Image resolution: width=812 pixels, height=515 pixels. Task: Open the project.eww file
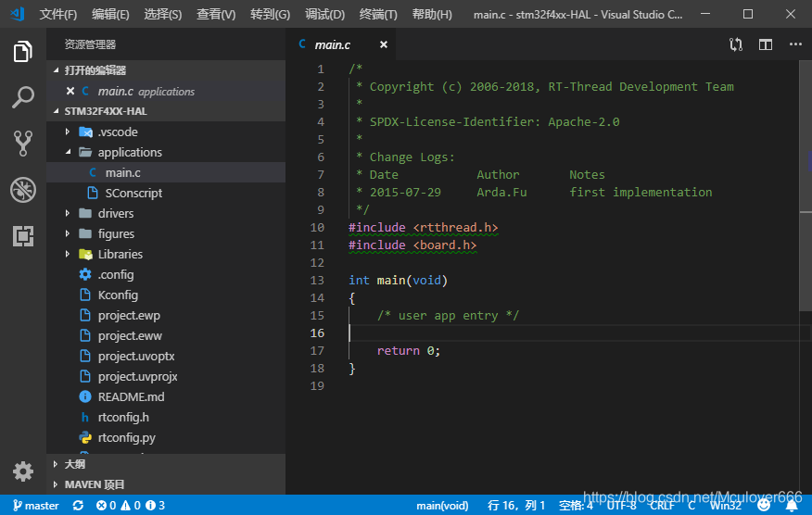[166, 335]
